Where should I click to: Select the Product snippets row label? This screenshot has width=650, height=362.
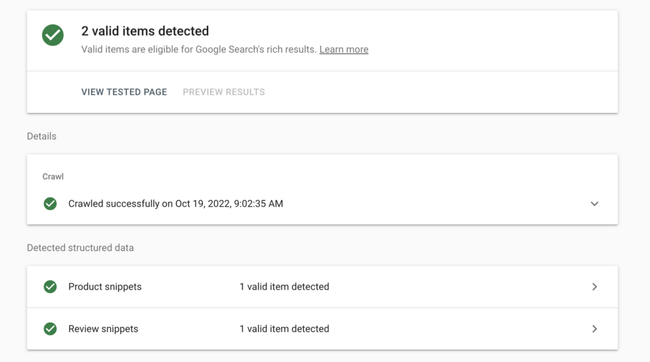coord(105,287)
